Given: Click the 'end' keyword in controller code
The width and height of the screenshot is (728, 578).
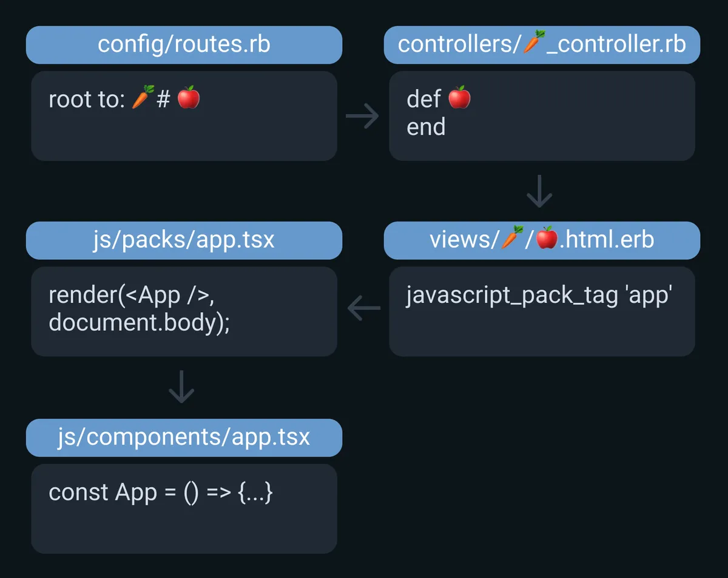Looking at the screenshot, I should pos(426,127).
